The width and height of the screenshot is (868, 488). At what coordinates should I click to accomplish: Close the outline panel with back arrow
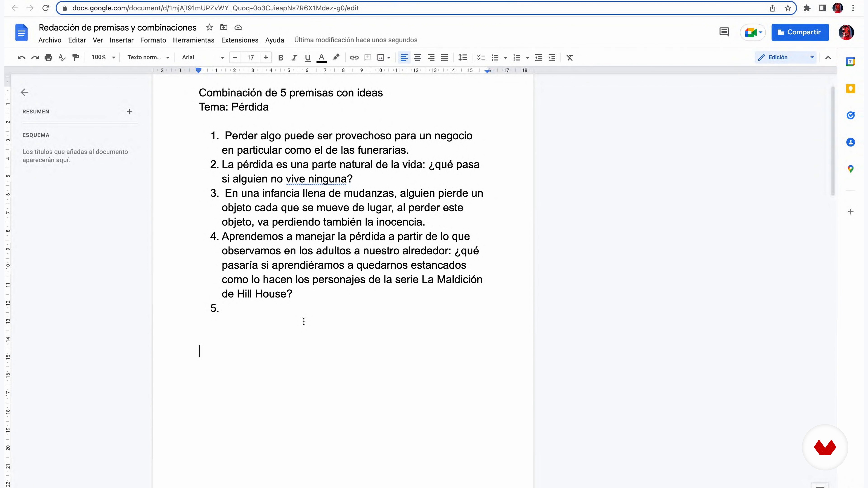click(25, 92)
